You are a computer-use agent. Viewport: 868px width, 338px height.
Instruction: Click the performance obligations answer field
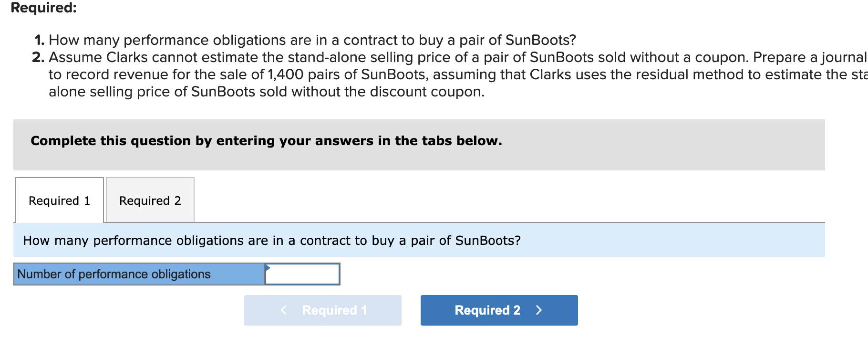pyautogui.click(x=302, y=274)
